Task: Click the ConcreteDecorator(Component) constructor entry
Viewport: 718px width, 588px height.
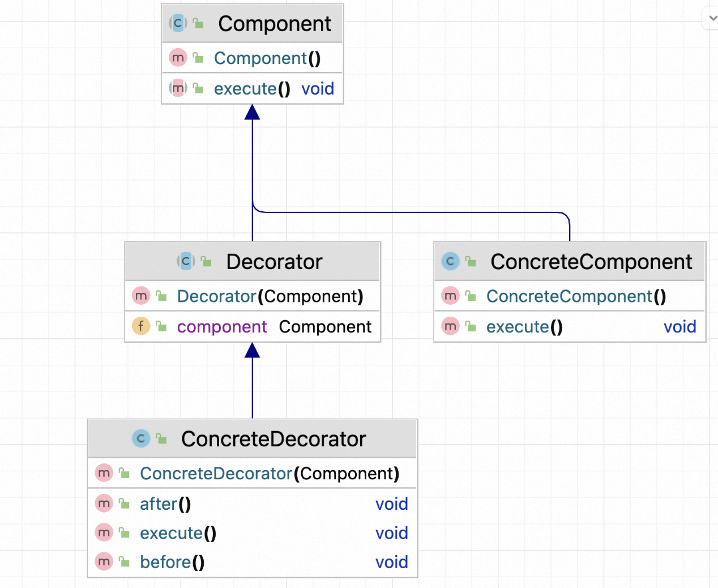Action: click(x=269, y=474)
